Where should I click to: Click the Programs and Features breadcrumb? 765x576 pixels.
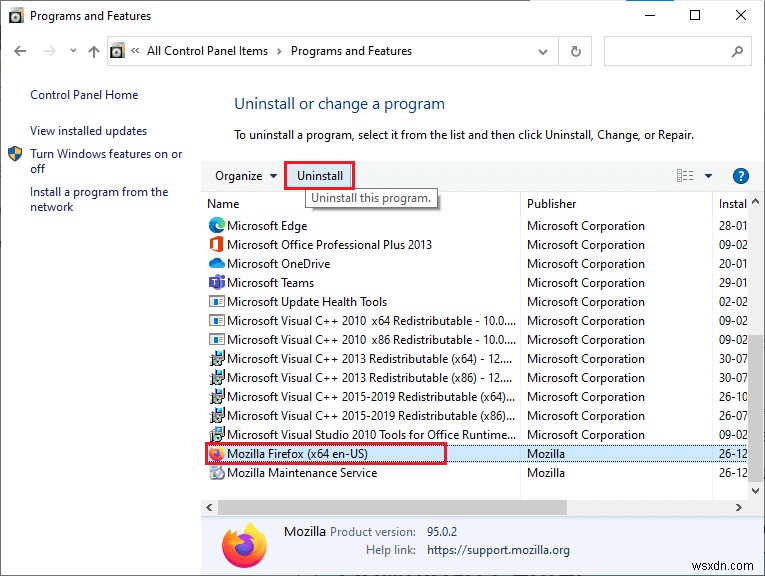pyautogui.click(x=351, y=51)
